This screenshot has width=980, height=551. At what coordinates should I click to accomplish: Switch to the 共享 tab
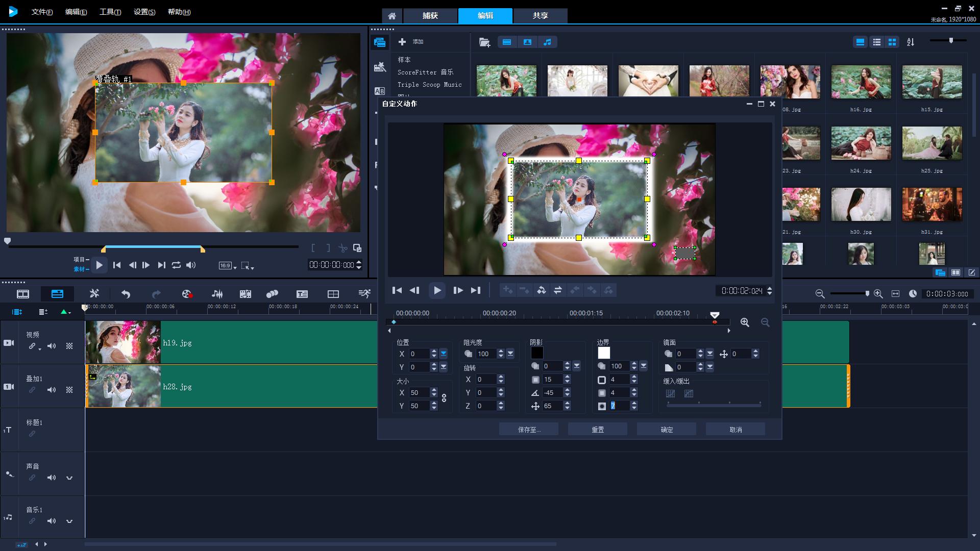tap(540, 16)
